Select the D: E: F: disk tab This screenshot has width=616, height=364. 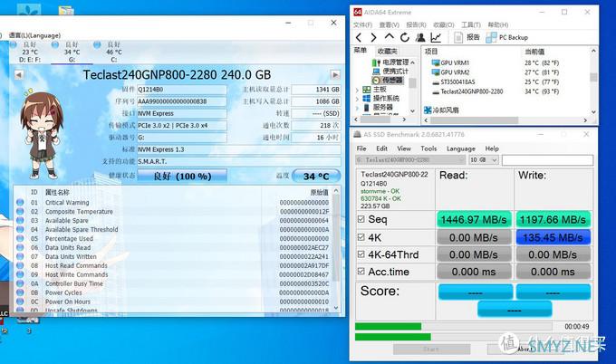click(x=30, y=52)
